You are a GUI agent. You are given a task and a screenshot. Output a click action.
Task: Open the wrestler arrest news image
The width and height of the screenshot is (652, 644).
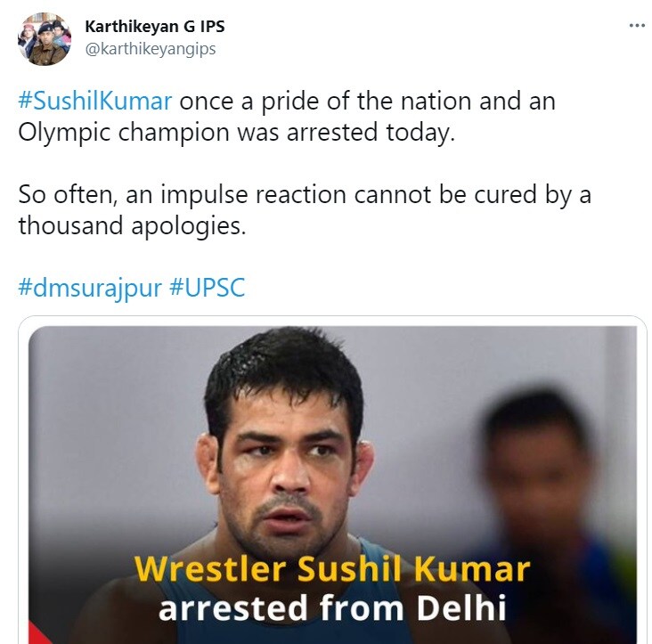(332, 485)
